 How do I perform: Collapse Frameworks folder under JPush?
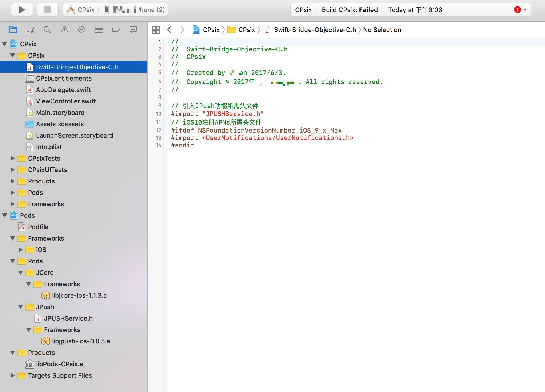point(29,330)
